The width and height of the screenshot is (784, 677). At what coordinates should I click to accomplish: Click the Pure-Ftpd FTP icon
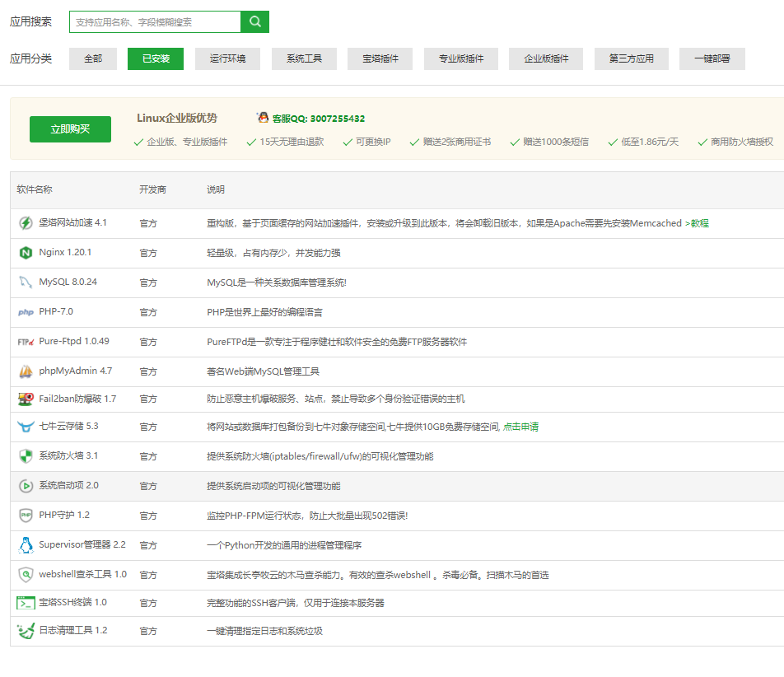tap(26, 342)
